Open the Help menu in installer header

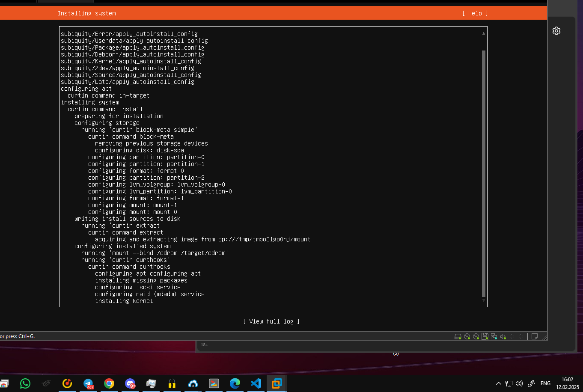475,13
